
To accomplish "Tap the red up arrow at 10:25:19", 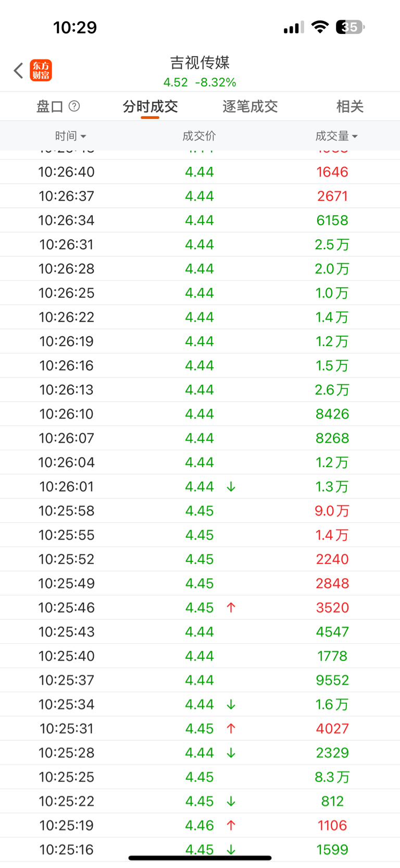I will (231, 826).
